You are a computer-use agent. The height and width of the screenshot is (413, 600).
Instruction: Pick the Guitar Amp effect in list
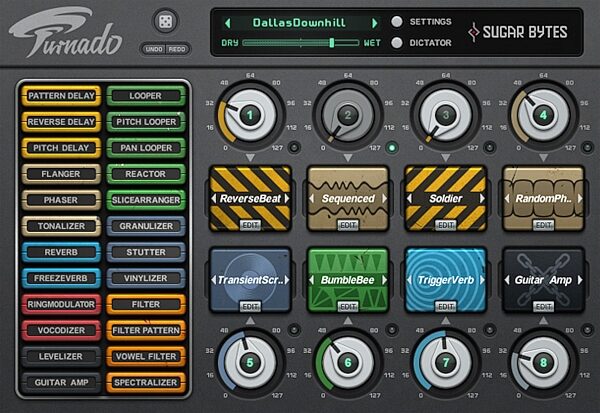click(61, 382)
